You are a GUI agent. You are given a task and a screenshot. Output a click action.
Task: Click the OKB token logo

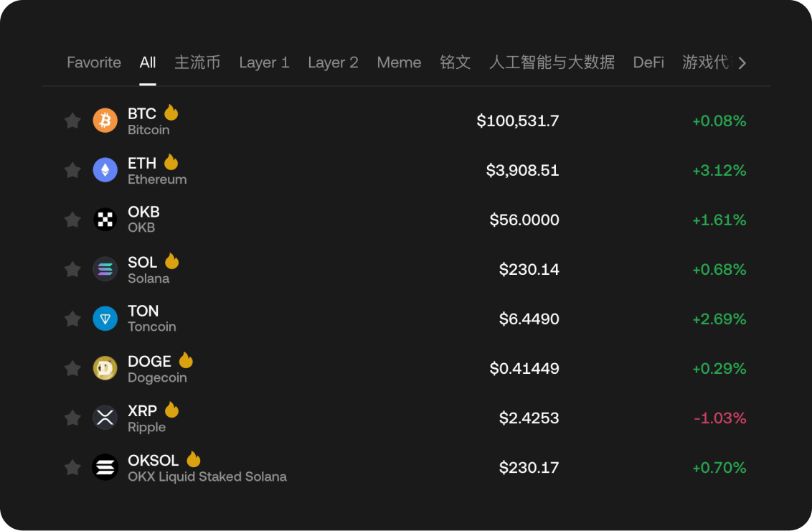[x=105, y=220]
